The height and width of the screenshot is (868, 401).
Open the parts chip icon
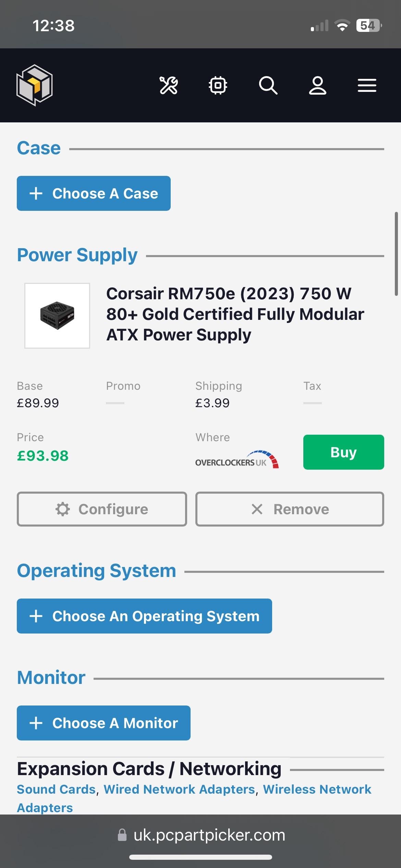[x=218, y=85]
